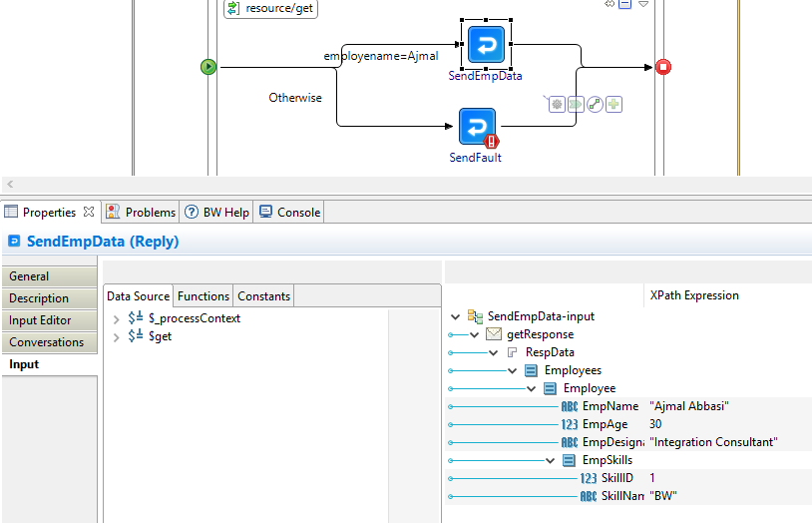Click the transition link icon in the hover palette
The image size is (812, 523).
coord(595,104)
